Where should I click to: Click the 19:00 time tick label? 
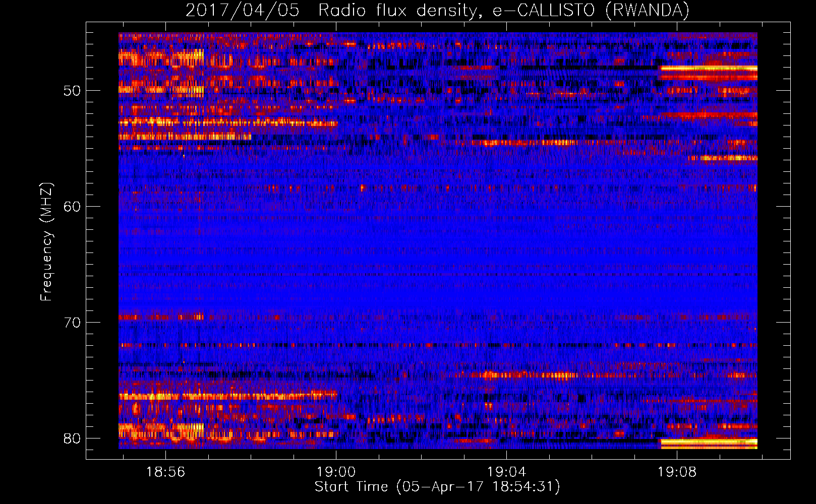(336, 472)
